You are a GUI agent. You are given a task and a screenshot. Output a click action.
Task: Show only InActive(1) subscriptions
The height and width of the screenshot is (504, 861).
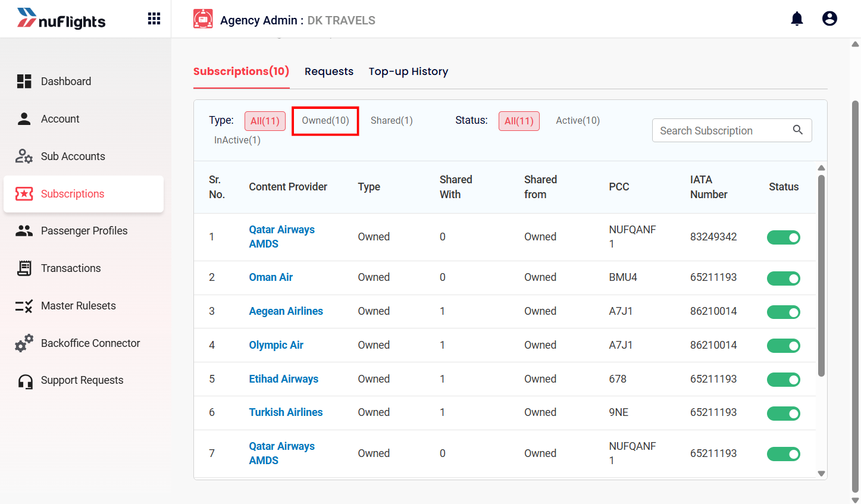237,140
